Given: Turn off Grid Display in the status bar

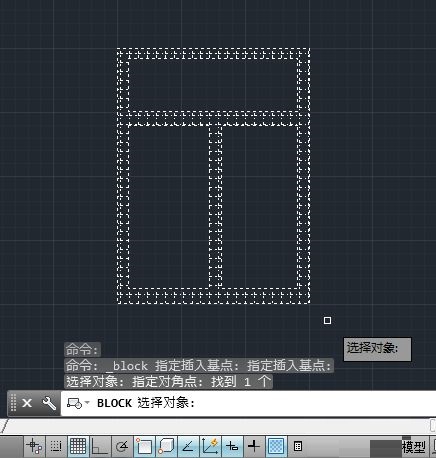Looking at the screenshot, I should click(x=78, y=446).
